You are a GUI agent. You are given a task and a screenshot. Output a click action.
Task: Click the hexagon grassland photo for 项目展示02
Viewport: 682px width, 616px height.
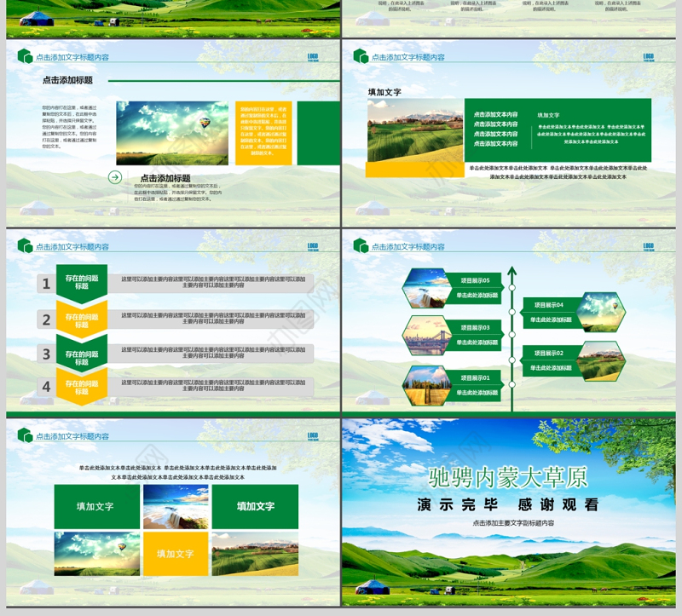point(601,360)
